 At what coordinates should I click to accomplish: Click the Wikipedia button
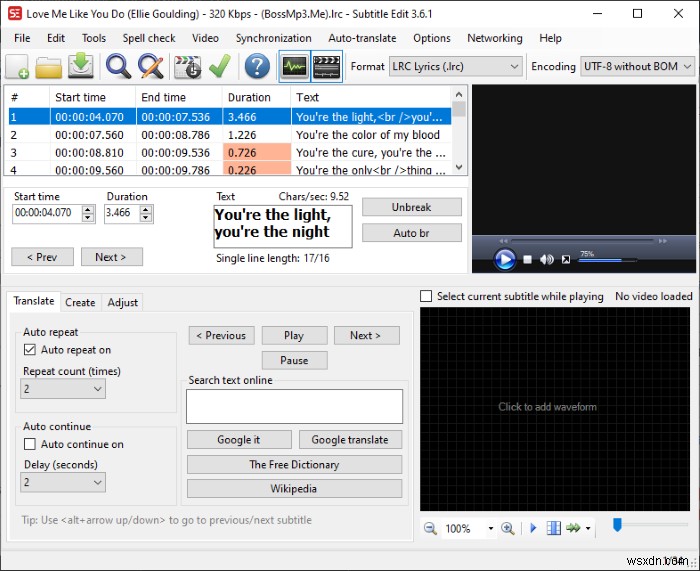pyautogui.click(x=294, y=488)
